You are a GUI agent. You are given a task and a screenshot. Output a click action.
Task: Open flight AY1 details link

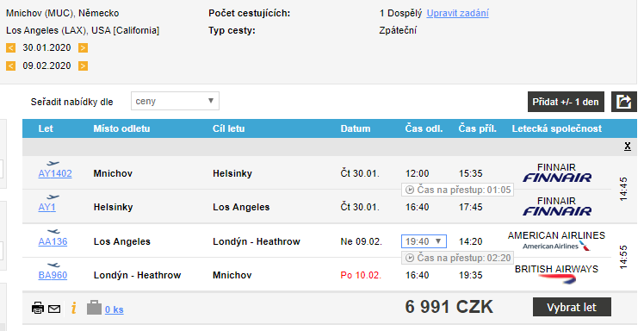pyautogui.click(x=46, y=207)
